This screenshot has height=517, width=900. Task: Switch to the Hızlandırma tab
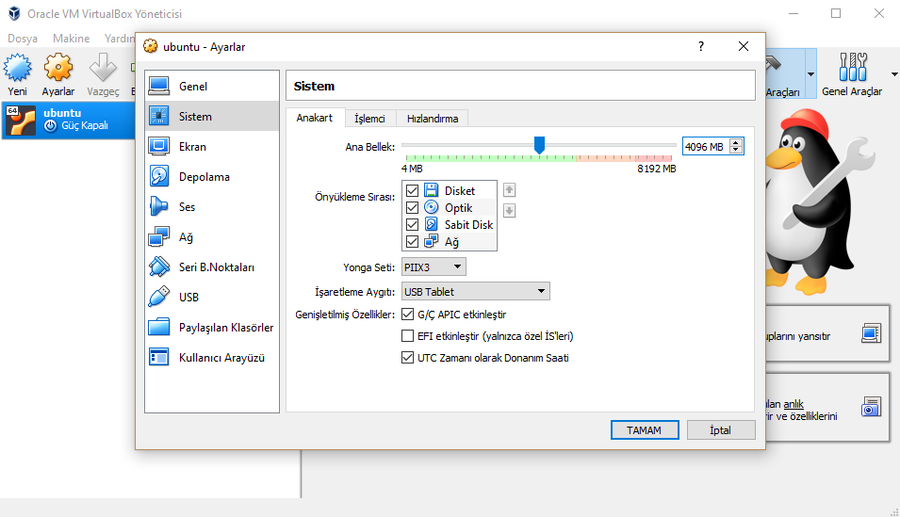pyautogui.click(x=432, y=118)
